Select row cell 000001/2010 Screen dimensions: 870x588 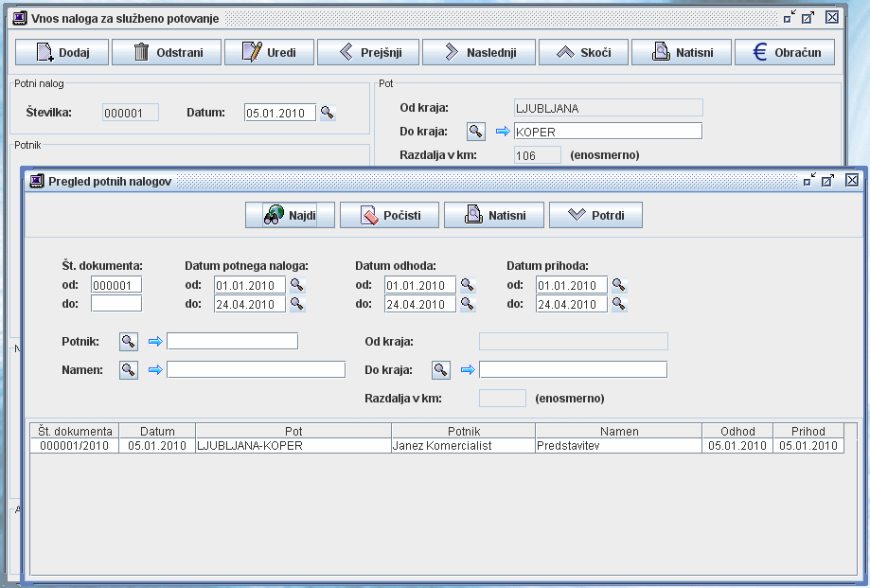[x=75, y=445]
